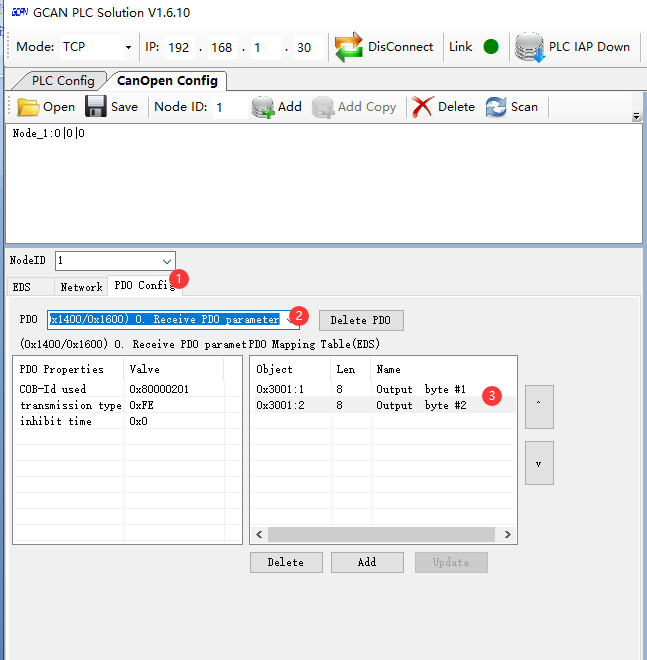
Task: Click the DisConnect icon in the toolbar
Action: (x=349, y=47)
